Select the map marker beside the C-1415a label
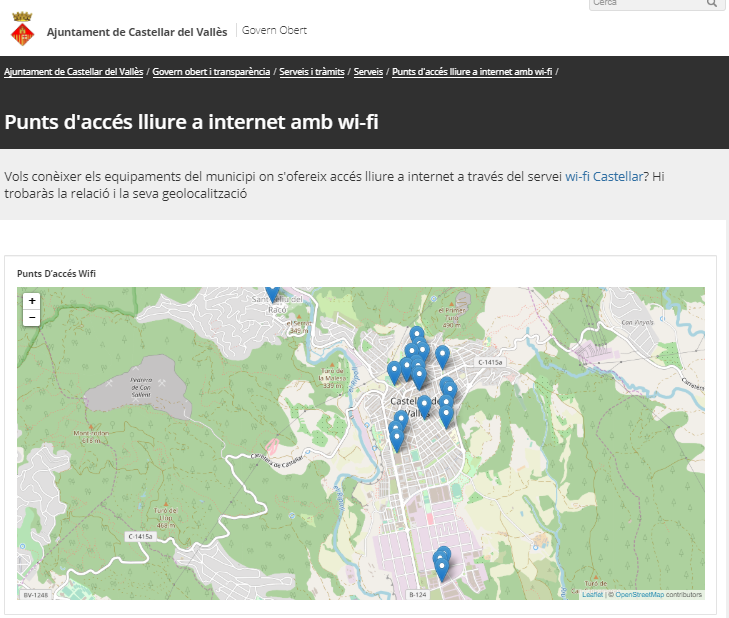This screenshot has height=618, width=729. pos(442,355)
